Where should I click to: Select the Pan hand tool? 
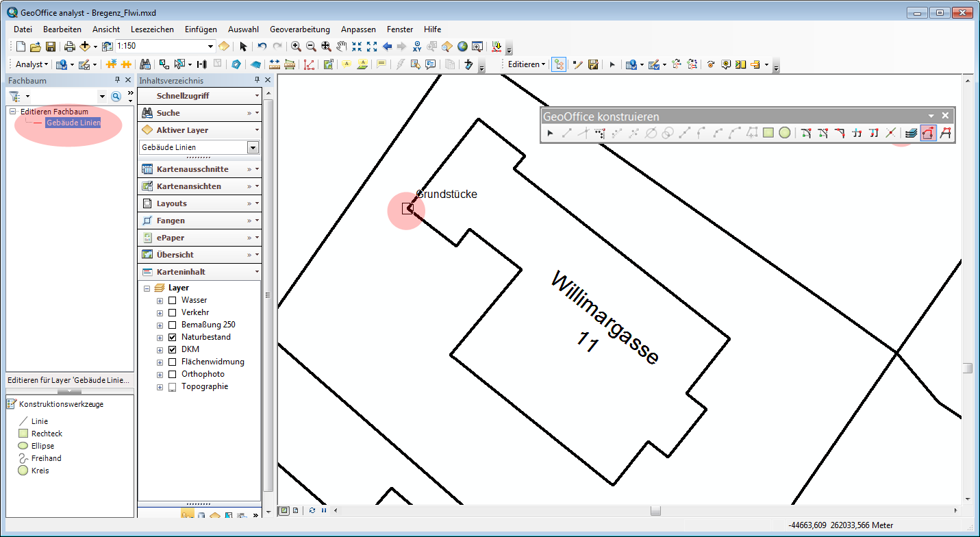coord(341,47)
